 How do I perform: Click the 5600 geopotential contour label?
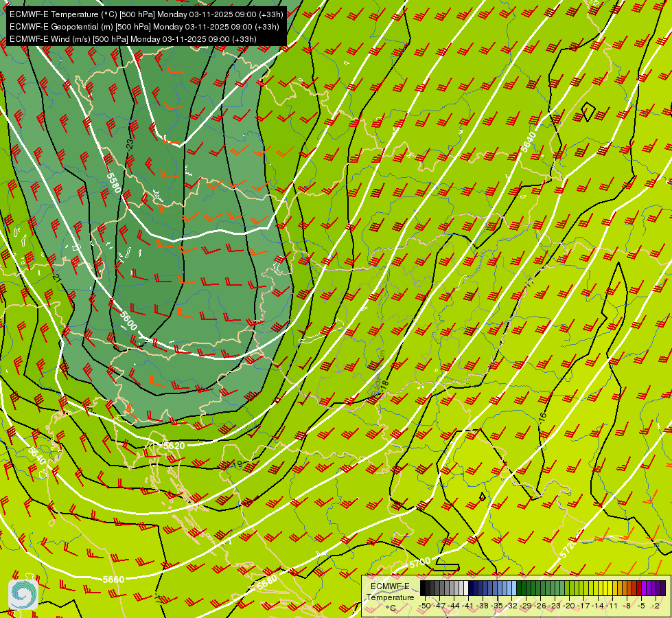click(x=128, y=321)
